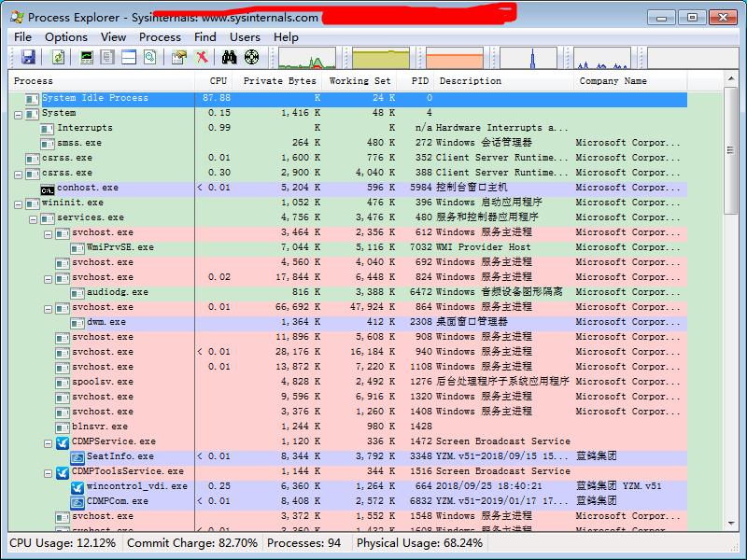
Task: Collapse svchost.exe node with PID 864
Action: pos(49,310)
